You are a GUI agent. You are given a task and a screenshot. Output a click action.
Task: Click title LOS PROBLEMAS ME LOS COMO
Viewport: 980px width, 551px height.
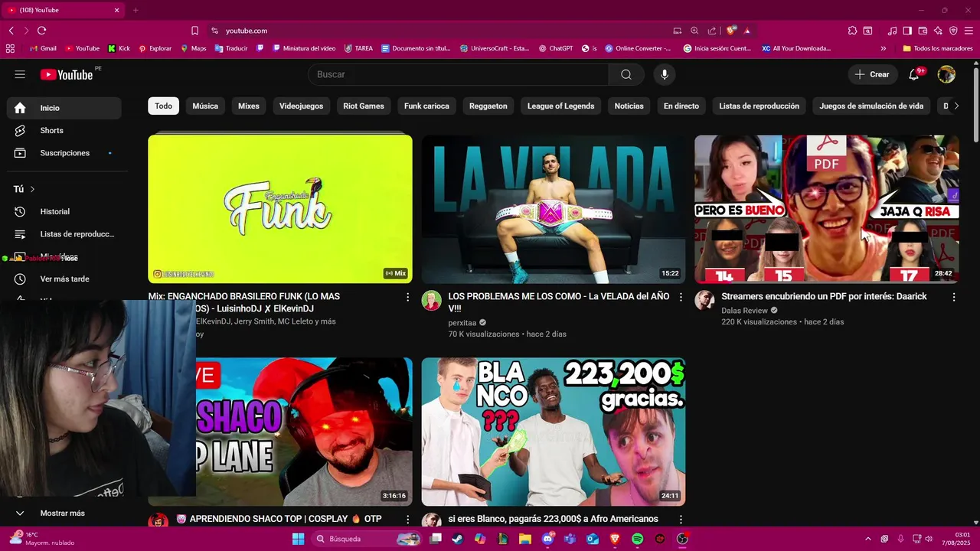(x=559, y=302)
